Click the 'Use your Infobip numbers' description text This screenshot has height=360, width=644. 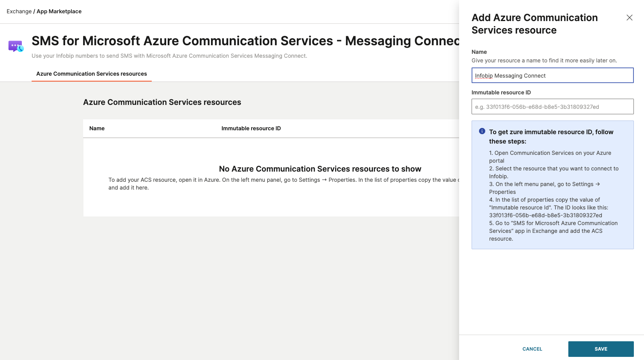169,56
